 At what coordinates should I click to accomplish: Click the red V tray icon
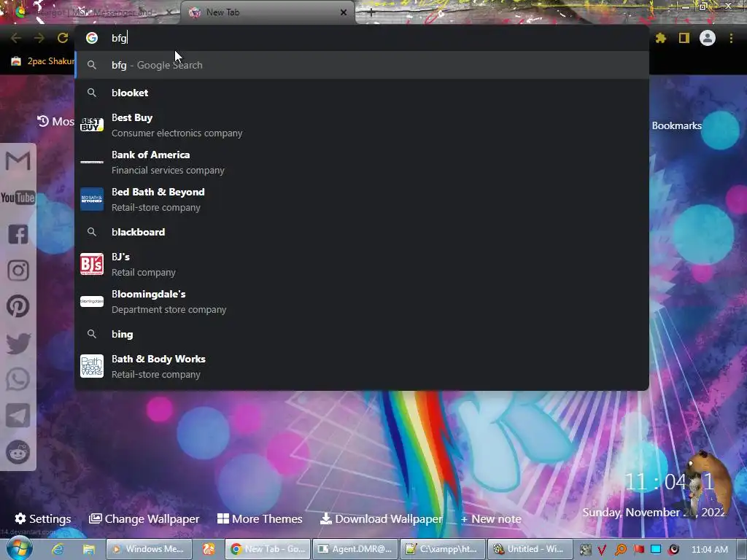(602, 550)
